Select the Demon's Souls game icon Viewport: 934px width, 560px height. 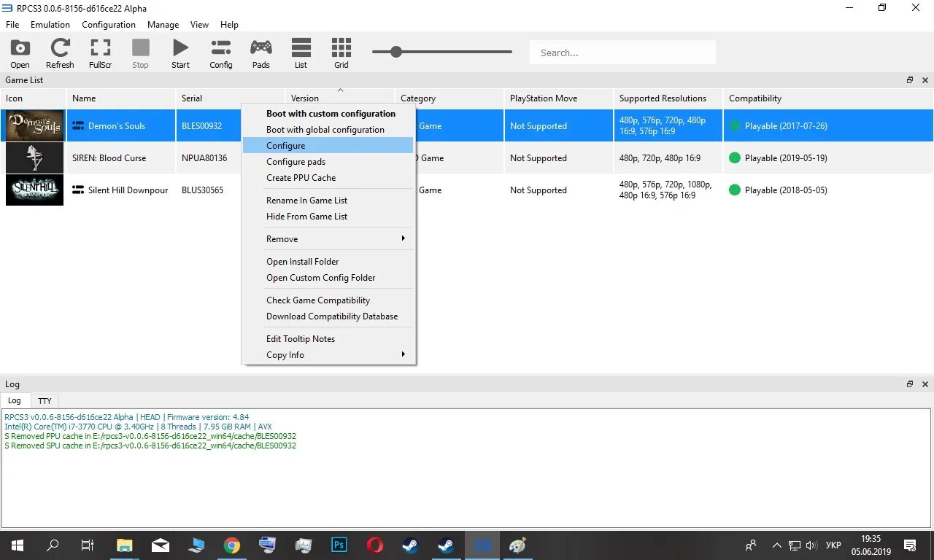[x=34, y=125]
